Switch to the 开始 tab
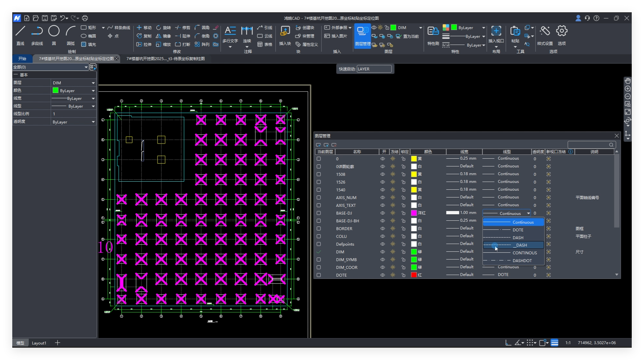 (x=22, y=58)
